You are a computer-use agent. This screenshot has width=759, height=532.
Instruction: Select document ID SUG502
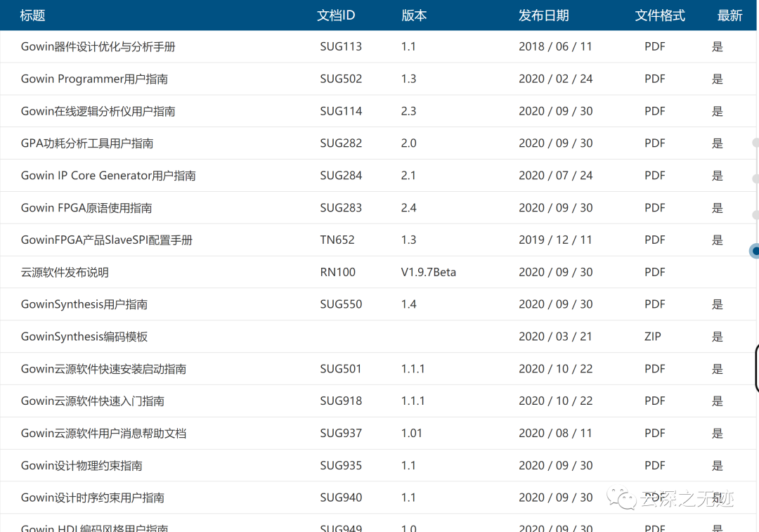pos(341,79)
